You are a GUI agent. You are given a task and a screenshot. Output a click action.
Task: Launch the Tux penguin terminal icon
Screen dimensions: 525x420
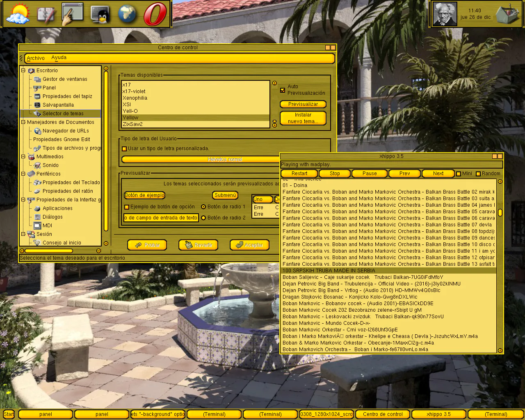point(100,14)
